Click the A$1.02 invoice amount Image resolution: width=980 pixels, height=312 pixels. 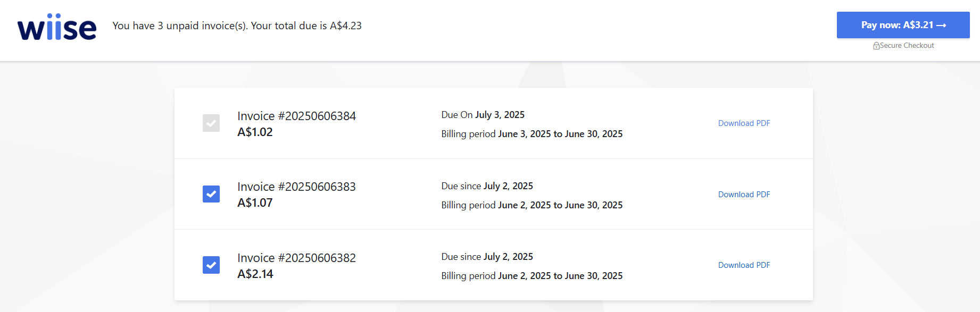tap(255, 132)
